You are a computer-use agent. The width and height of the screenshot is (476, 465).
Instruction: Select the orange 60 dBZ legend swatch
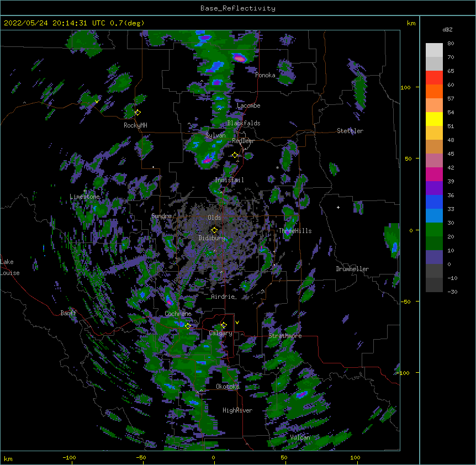(x=434, y=91)
